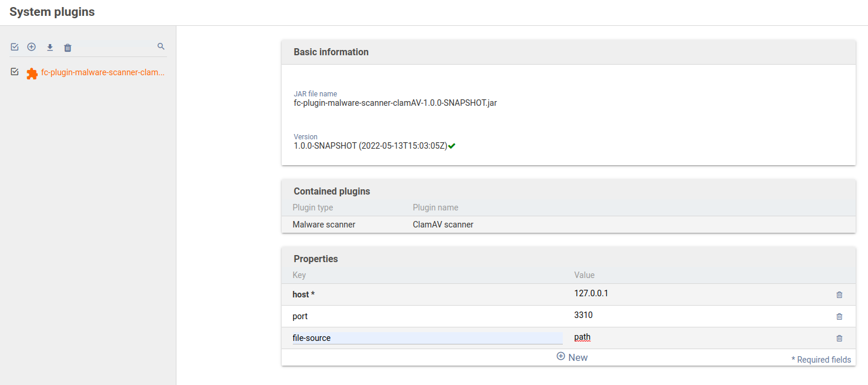
Task: Click the Key column header in Properties
Action: [299, 275]
